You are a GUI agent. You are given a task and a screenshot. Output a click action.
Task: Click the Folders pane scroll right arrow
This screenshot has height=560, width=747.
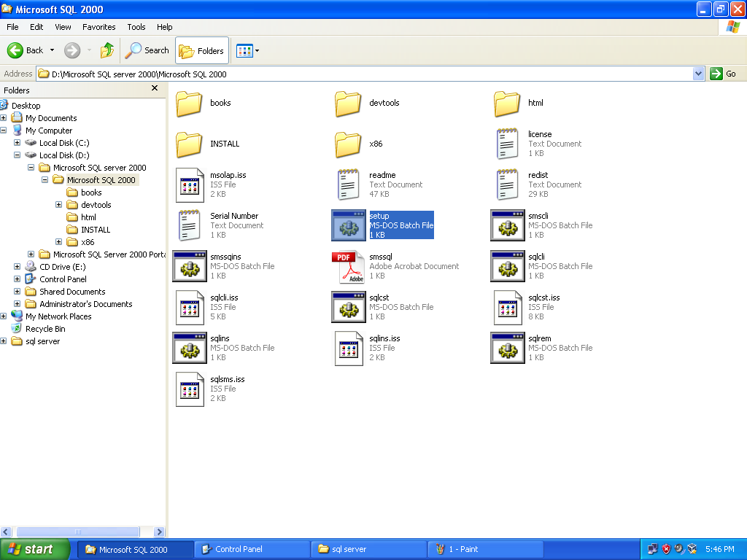160,532
